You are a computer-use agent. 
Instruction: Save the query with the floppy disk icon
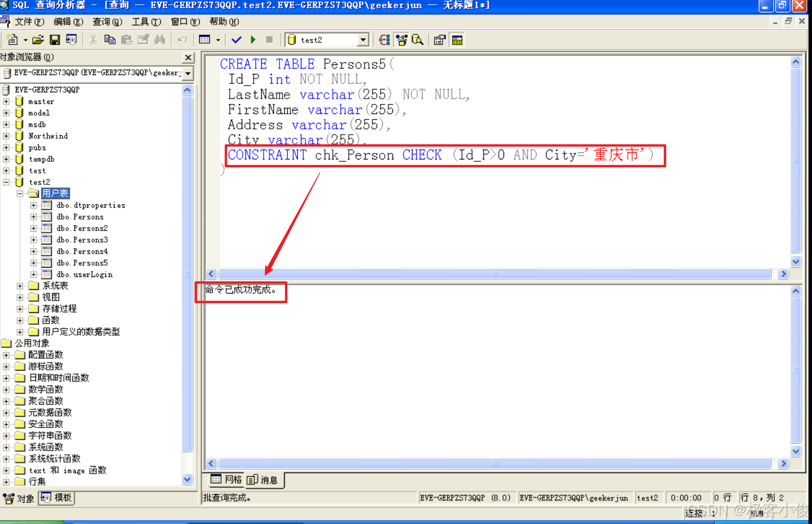(54, 40)
